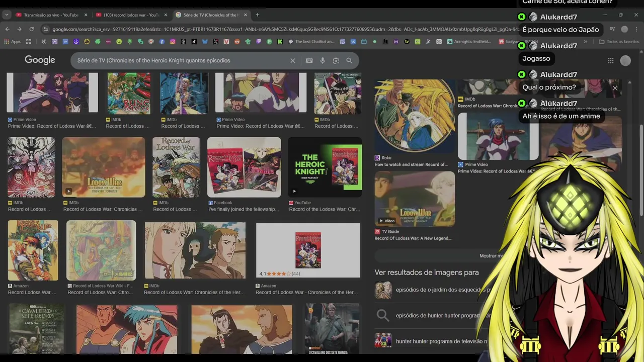Screen dimensions: 644x362
Task: Open The best ChatBot bookmark
Action: tap(311, 41)
